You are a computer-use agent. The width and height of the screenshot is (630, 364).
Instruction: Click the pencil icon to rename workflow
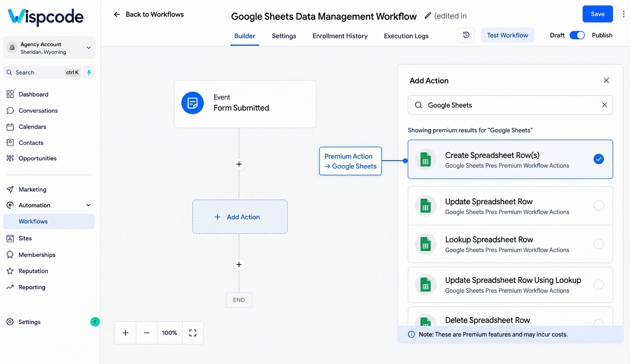click(428, 16)
